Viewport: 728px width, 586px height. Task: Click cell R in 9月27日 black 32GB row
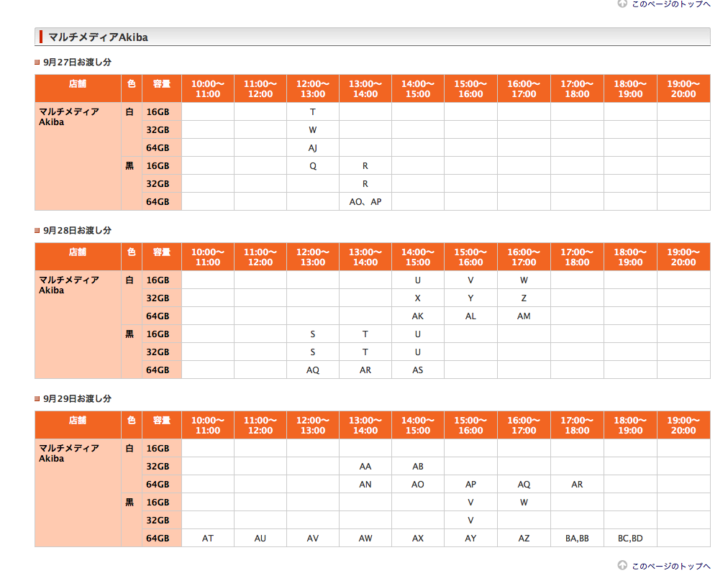pyautogui.click(x=365, y=184)
